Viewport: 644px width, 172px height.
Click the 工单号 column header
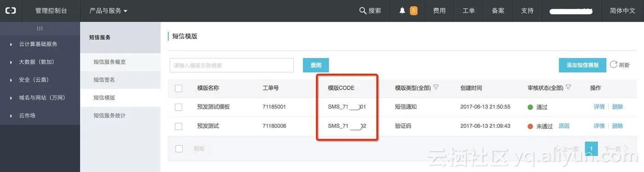270,88
